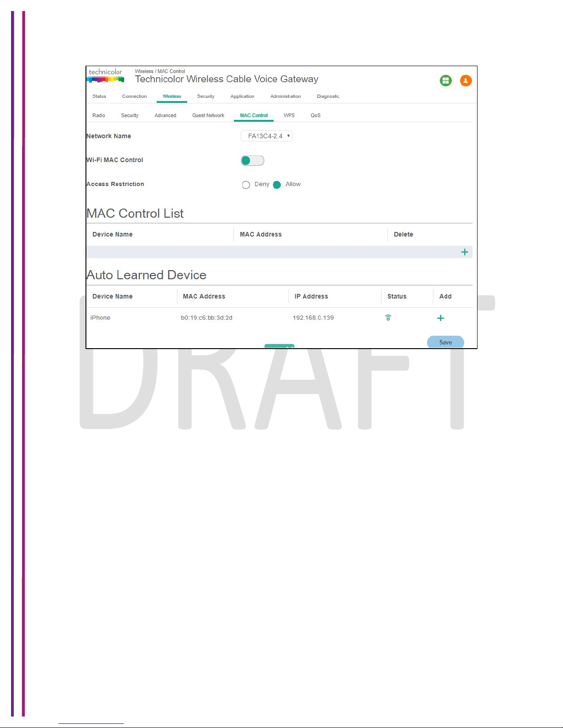Add iPhone device with plus icon
This screenshot has width=563, height=728.
pos(440,318)
